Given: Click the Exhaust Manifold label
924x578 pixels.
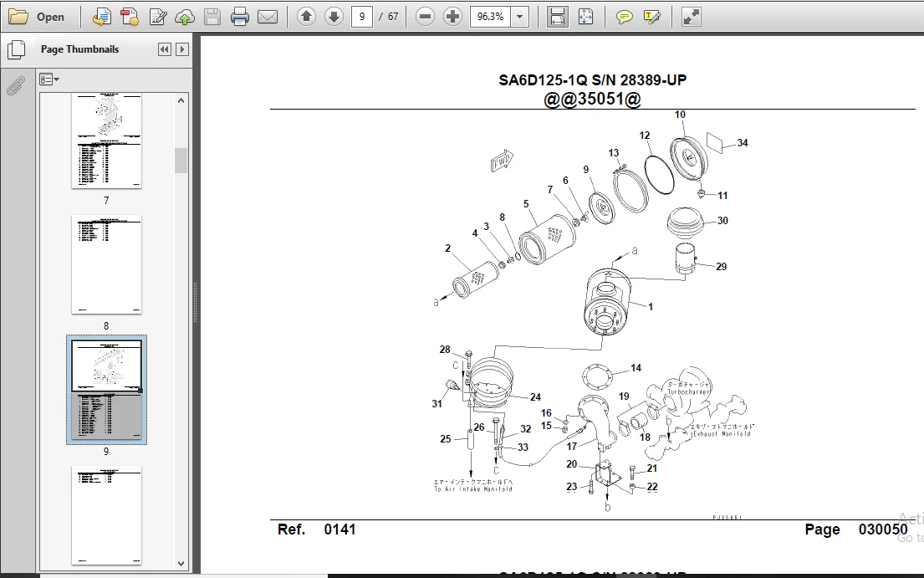Looking at the screenshot, I should click(722, 433).
